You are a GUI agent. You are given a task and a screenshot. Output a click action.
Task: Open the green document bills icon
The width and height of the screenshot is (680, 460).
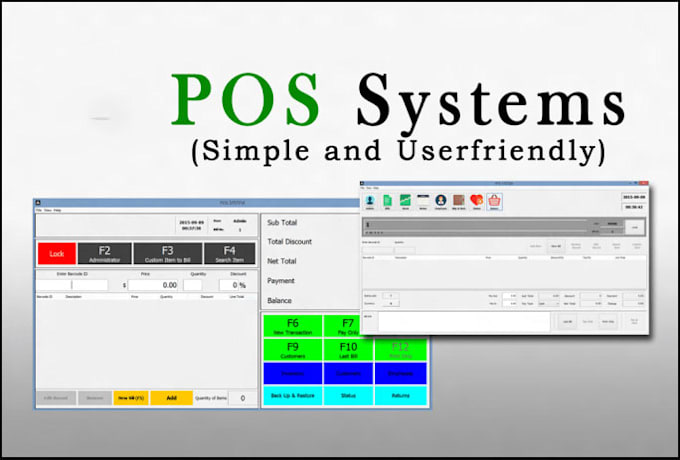(387, 202)
